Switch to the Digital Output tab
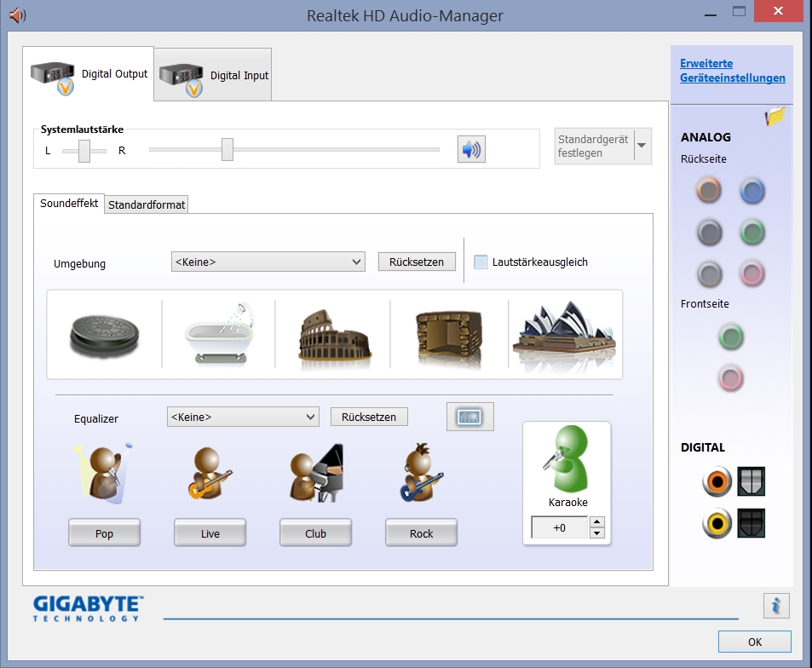This screenshot has width=812, height=668. [x=88, y=74]
